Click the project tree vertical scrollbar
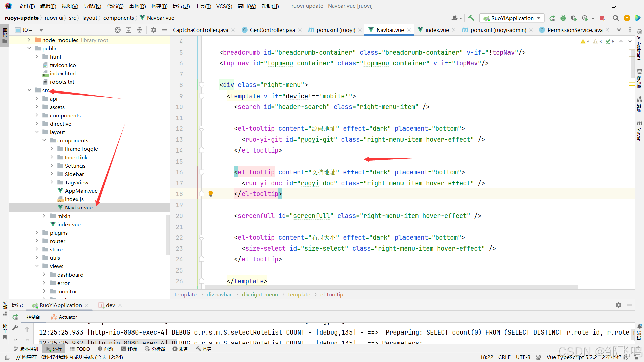Viewport: 644px width, 362px height. pyautogui.click(x=167, y=235)
